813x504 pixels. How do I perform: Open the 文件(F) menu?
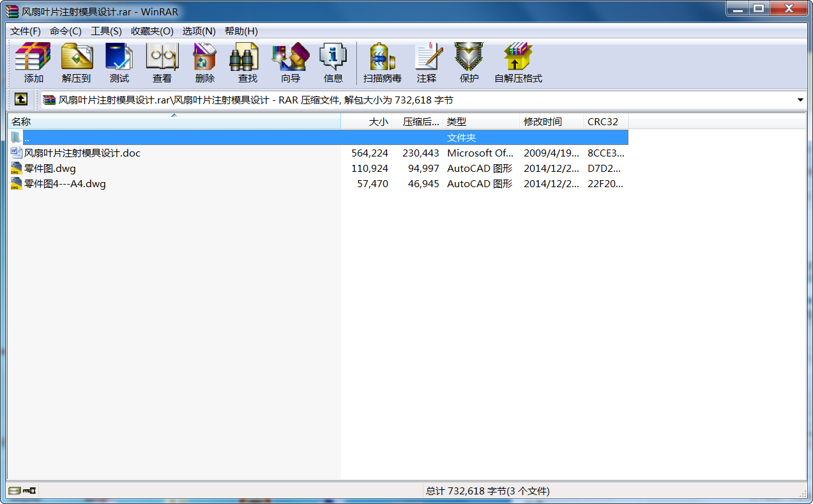pos(26,31)
